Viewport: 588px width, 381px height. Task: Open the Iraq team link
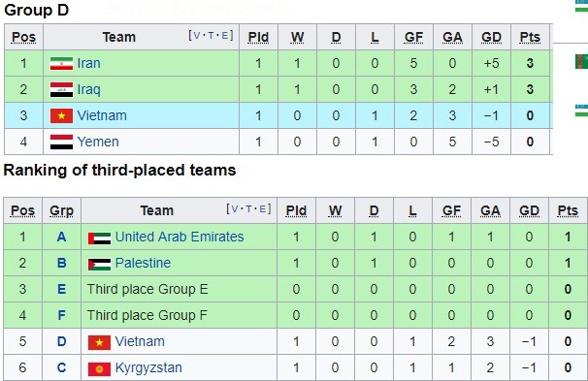click(89, 90)
